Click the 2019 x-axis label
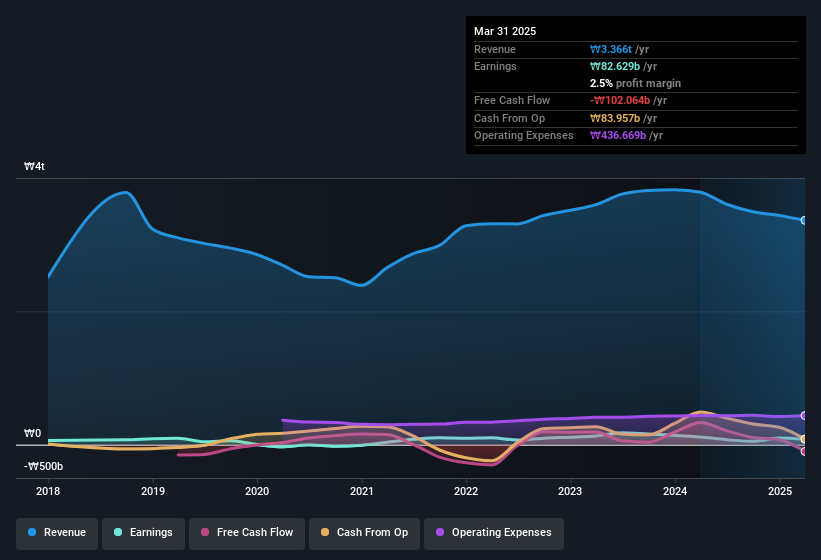 (x=153, y=491)
